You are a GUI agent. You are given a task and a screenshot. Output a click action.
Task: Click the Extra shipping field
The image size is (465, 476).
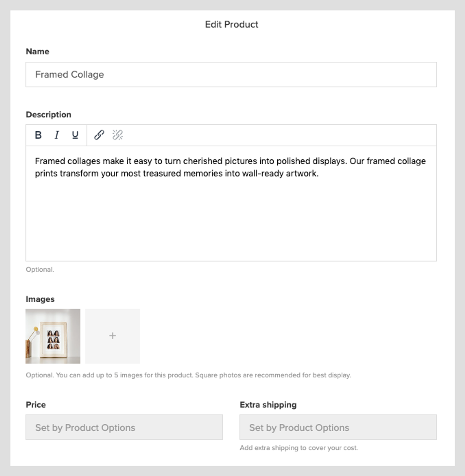(x=338, y=428)
